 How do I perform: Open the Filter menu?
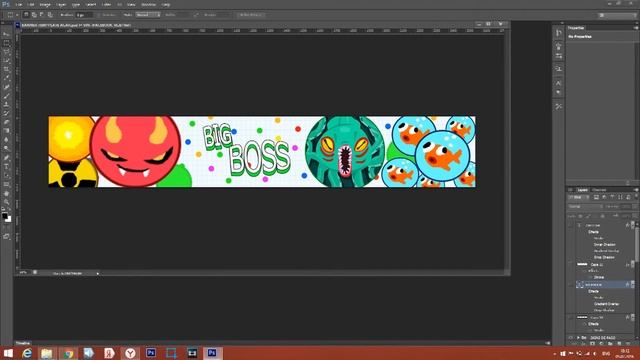pyautogui.click(x=107, y=4)
